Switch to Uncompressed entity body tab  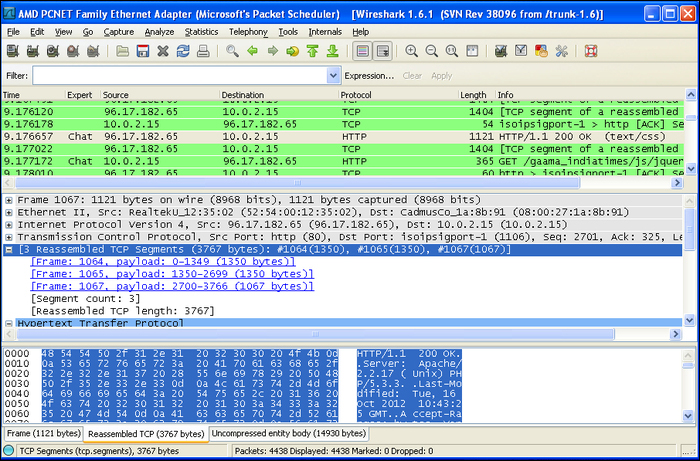[288, 433]
